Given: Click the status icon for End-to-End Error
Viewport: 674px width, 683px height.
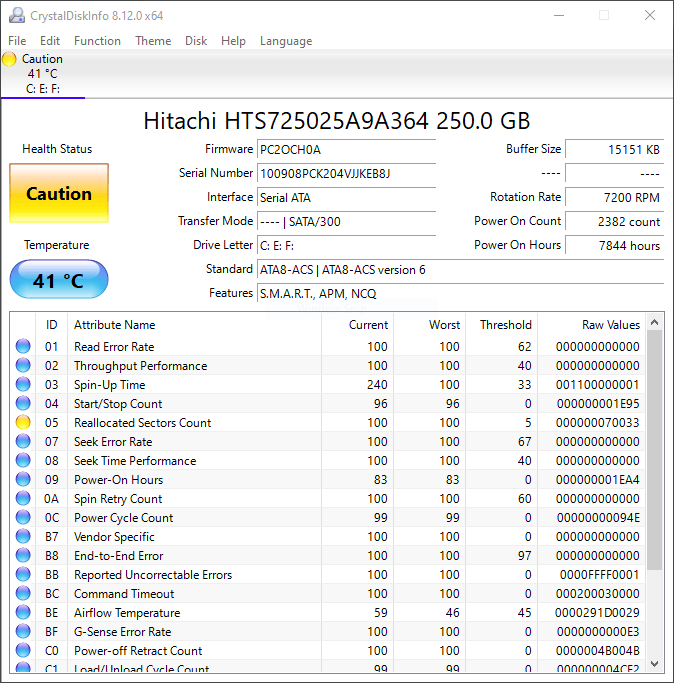Looking at the screenshot, I should (23, 555).
